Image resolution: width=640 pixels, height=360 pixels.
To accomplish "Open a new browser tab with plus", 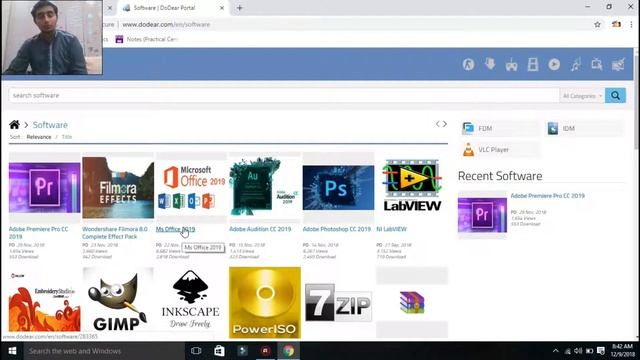I will pyautogui.click(x=240, y=8).
